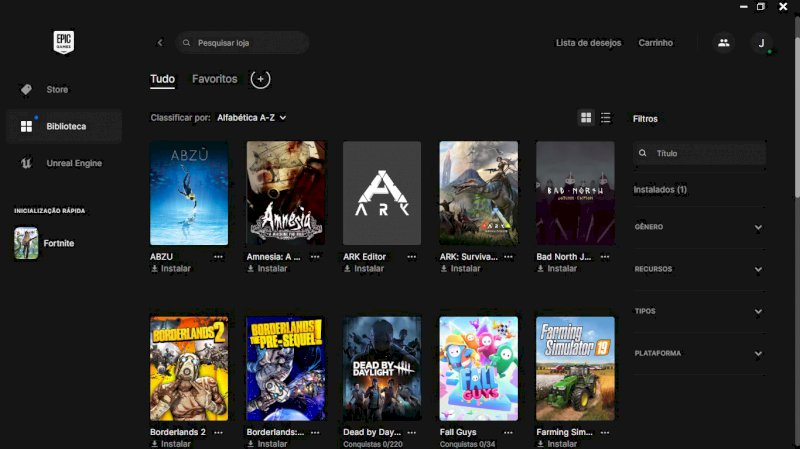Switch to the Tudo tab
Image resolution: width=800 pixels, height=449 pixels.
[x=162, y=79]
